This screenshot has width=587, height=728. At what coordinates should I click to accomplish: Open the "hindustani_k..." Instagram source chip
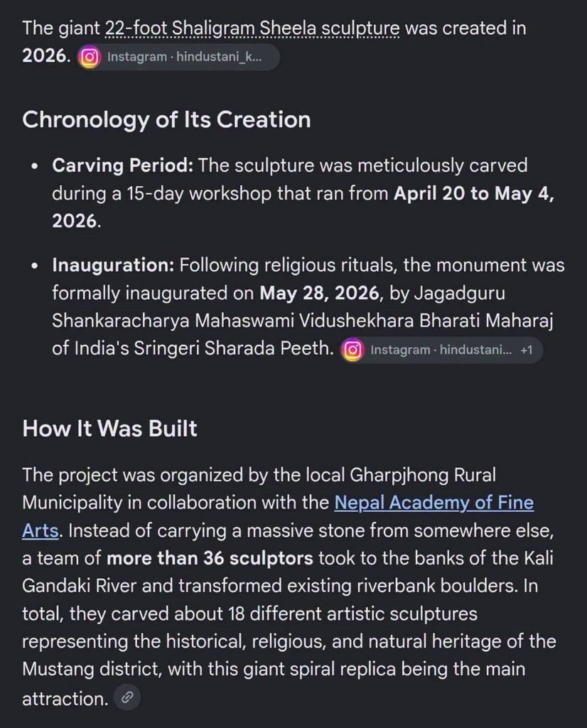(x=178, y=57)
